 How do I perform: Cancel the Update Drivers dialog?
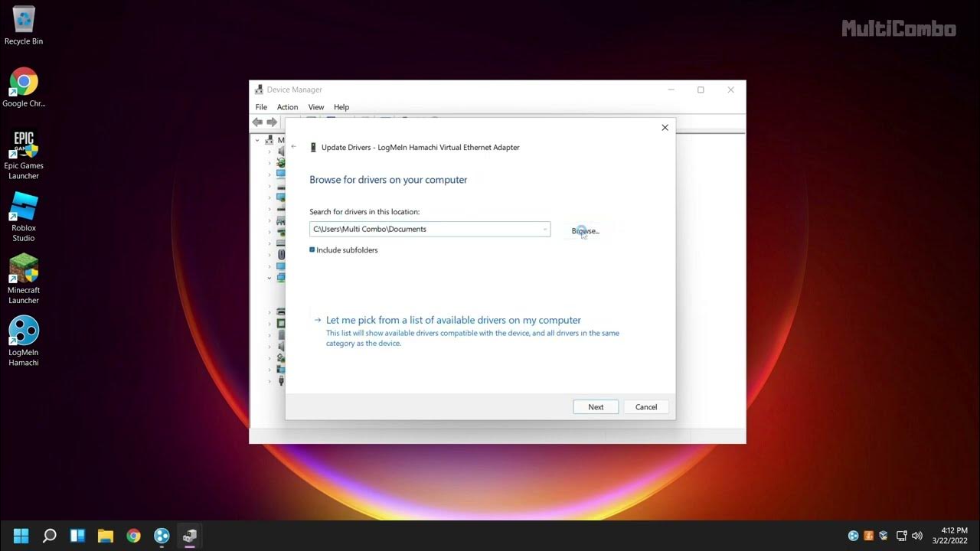(x=646, y=407)
